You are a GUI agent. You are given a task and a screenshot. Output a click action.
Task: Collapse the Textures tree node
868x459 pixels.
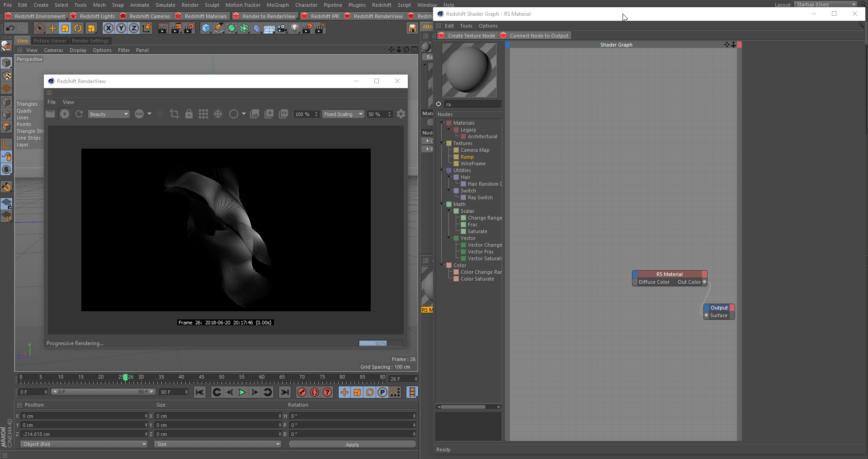tap(442, 143)
